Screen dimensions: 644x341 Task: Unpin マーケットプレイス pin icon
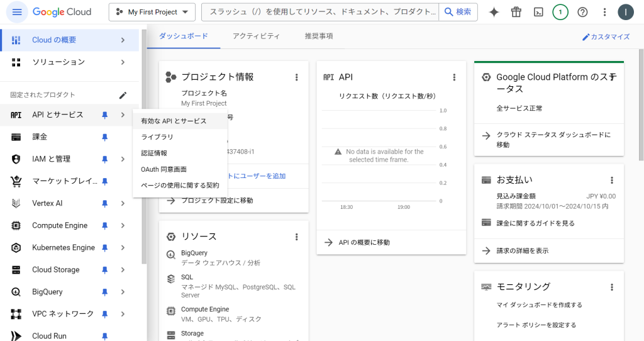tap(105, 182)
